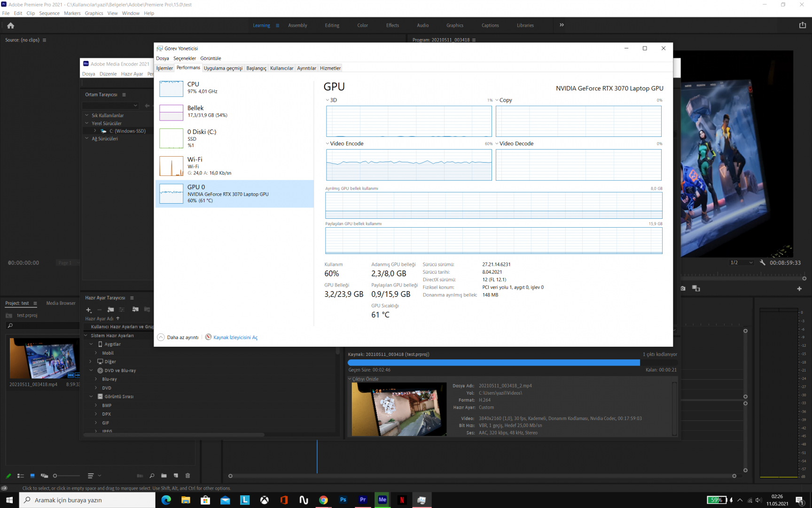
Task: Switch Project panel to List View
Action: click(x=20, y=476)
